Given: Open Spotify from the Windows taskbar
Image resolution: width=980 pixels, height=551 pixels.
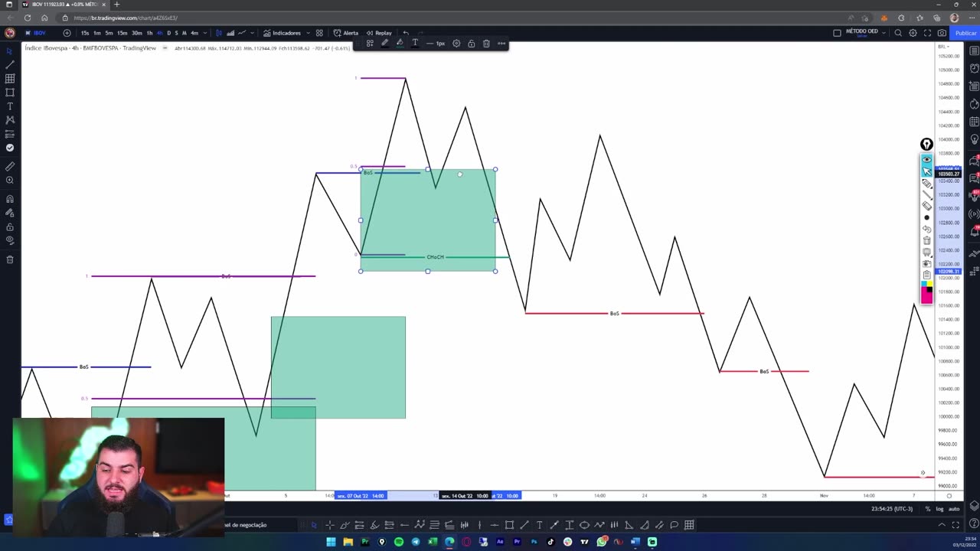Looking at the screenshot, I should click(x=399, y=542).
